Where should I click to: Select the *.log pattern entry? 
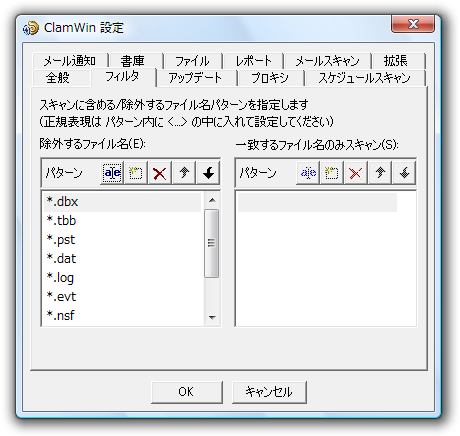[122, 278]
